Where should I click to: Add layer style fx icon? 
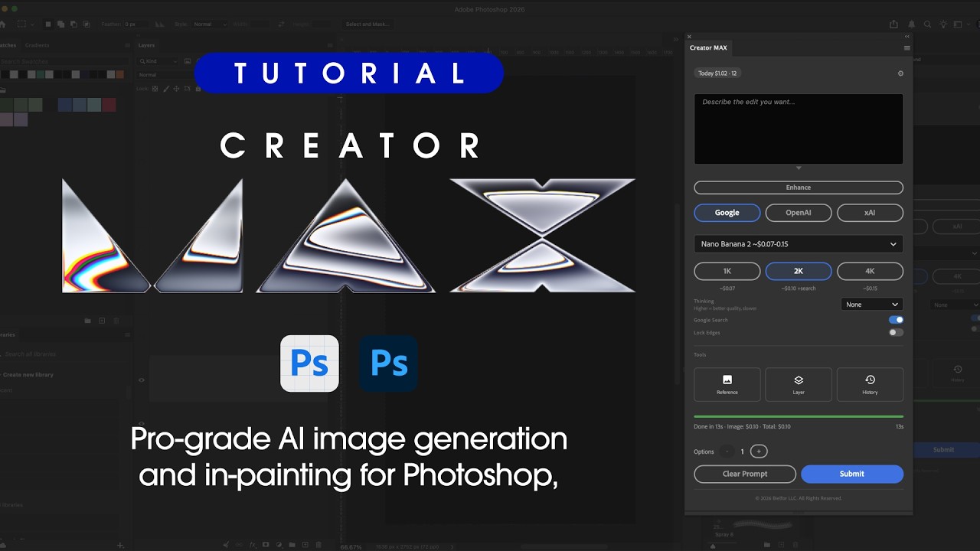252,545
